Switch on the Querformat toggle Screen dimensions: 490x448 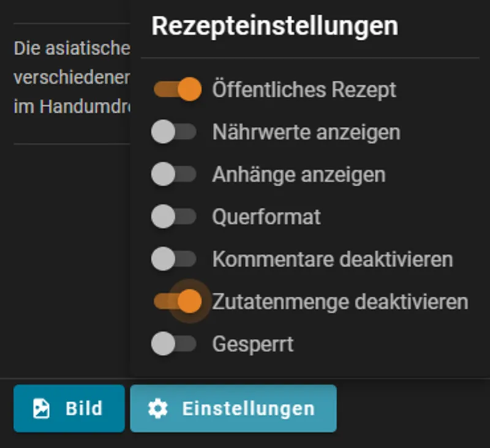tap(174, 216)
